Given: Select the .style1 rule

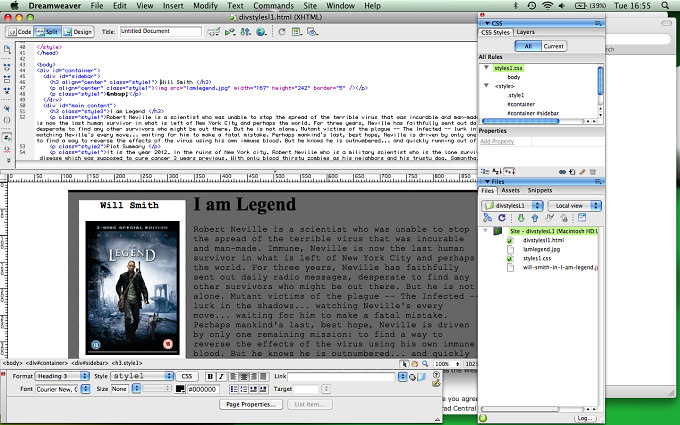Looking at the screenshot, I should (x=516, y=95).
